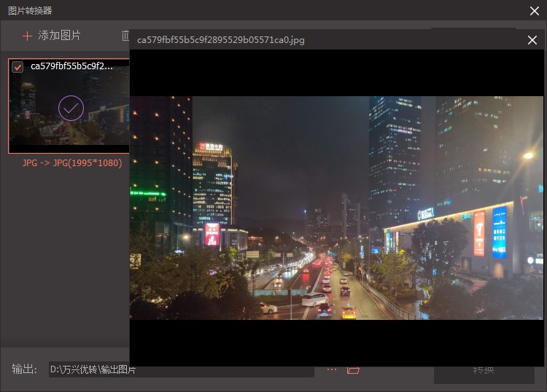Open output folder icon
The width and height of the screenshot is (547, 392).
[353, 369]
